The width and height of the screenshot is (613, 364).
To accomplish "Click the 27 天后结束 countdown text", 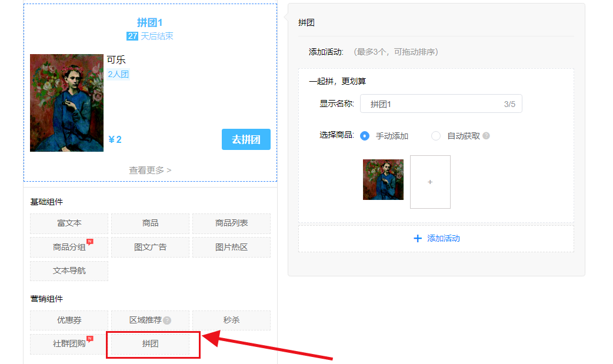I will tap(150, 36).
